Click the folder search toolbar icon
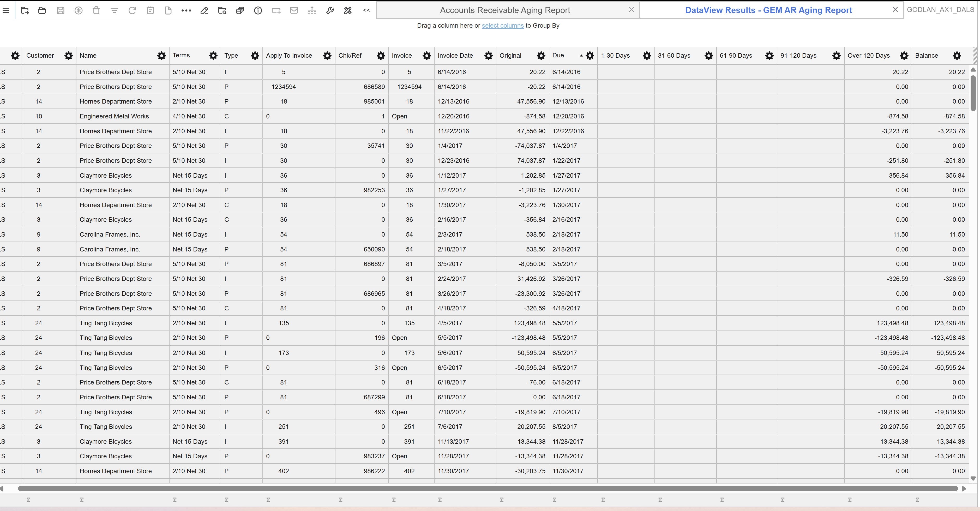 coord(222,11)
